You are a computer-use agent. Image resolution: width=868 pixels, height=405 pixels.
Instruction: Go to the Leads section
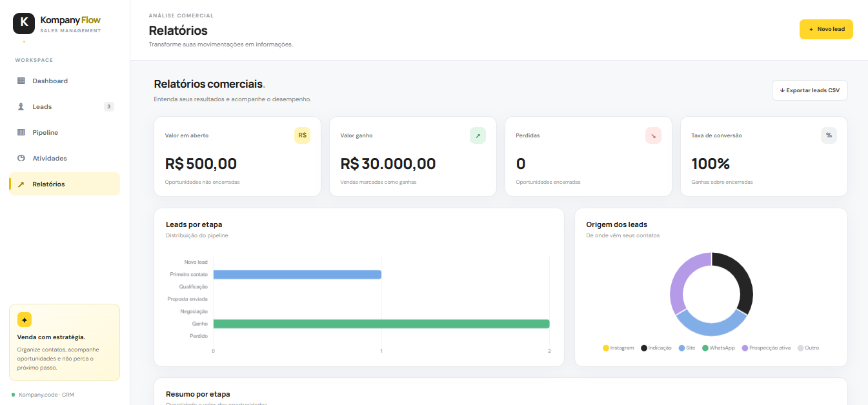pyautogui.click(x=65, y=107)
